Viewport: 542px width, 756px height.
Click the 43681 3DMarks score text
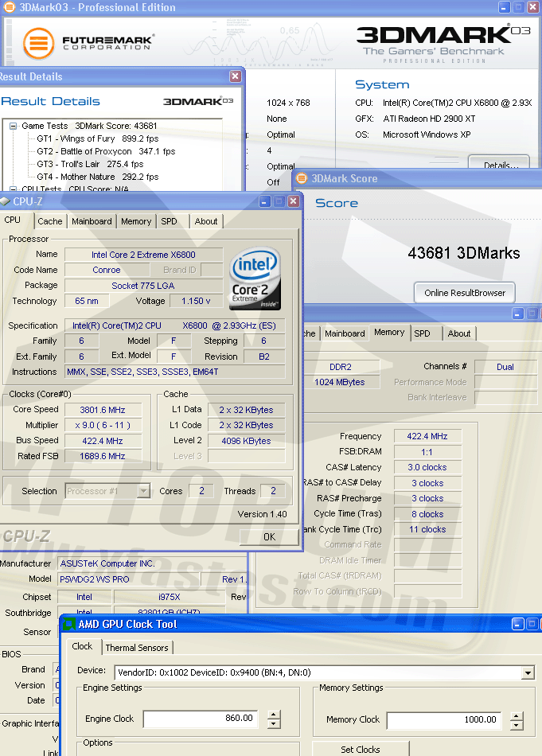pyautogui.click(x=464, y=253)
